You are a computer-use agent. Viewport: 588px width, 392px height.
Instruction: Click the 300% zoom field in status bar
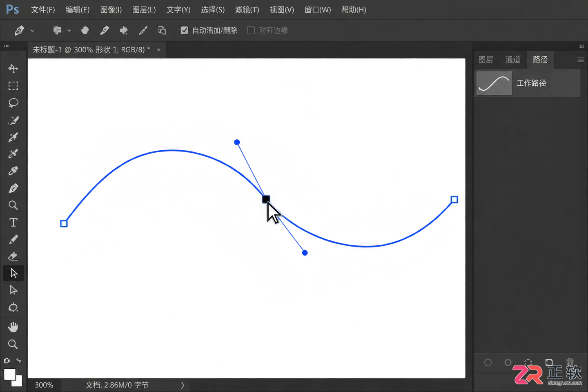[44, 385]
